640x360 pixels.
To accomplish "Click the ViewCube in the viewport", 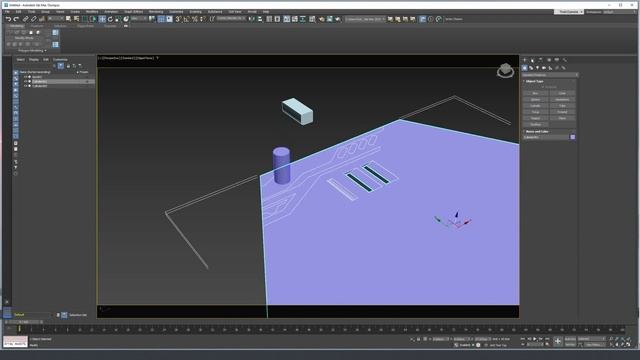I will coord(505,70).
